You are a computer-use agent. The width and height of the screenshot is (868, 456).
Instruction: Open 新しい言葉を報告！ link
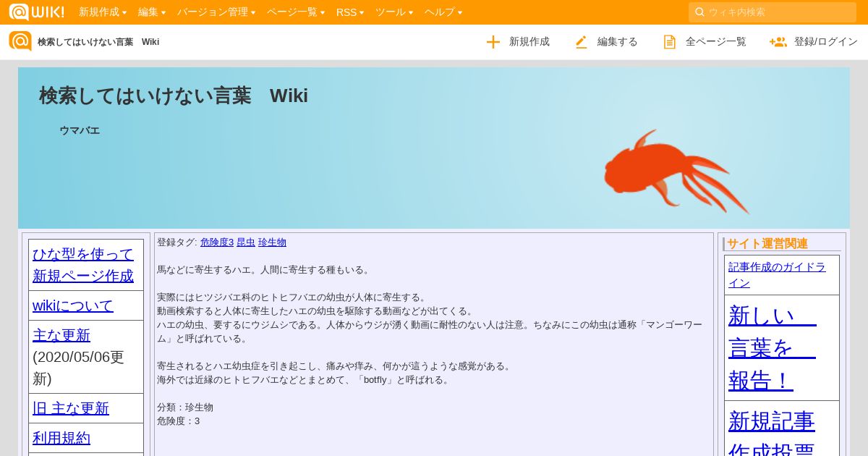(x=772, y=347)
